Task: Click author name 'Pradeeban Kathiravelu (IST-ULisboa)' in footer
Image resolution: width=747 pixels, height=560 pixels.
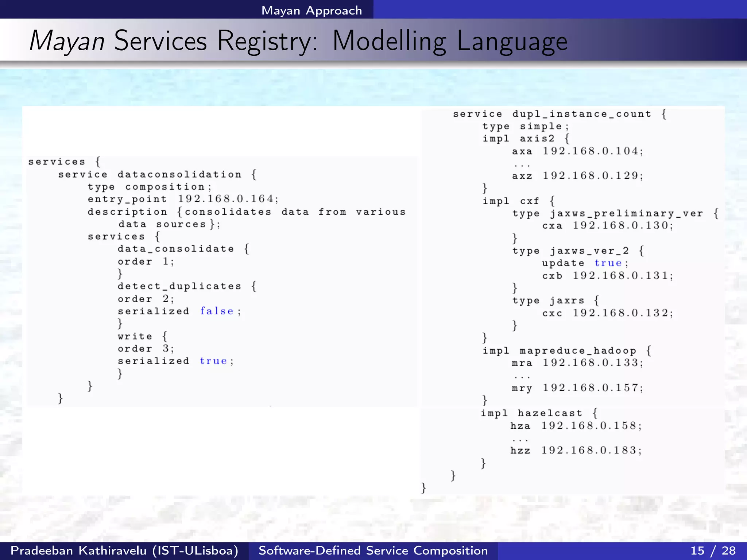Action: coord(124,551)
